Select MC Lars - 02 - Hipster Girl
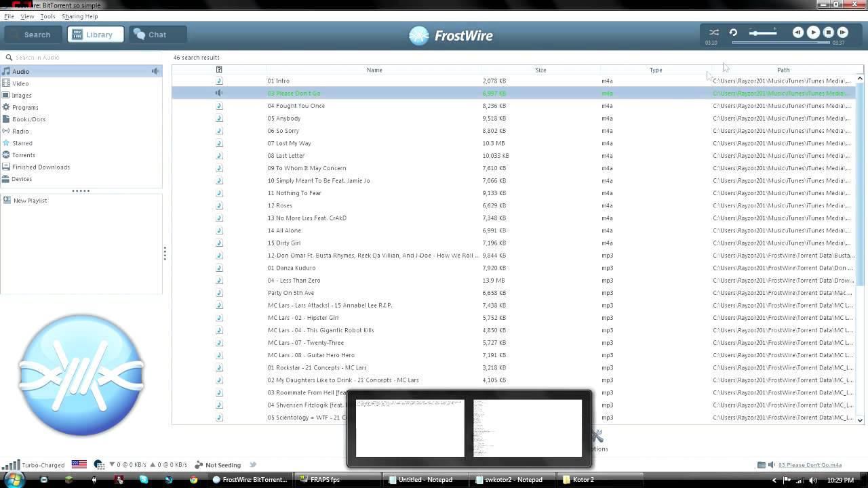868x488 pixels. pos(514,318)
